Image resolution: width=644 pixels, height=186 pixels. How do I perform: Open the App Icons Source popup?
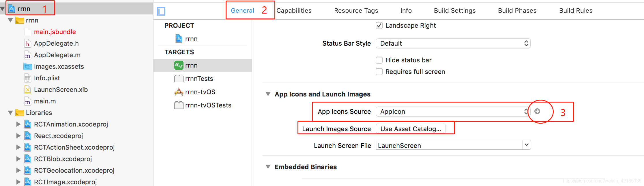click(x=453, y=111)
